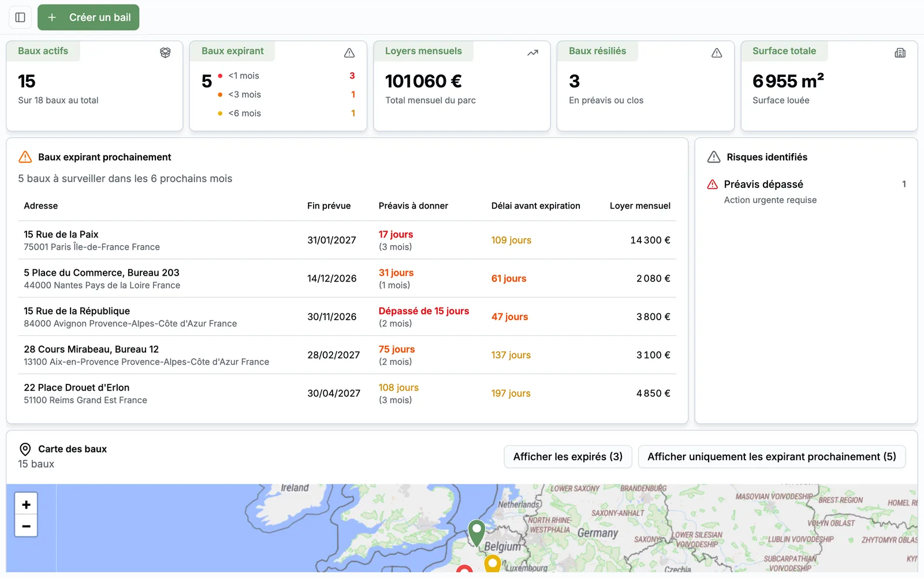
Task: Click the red alert icon beside Préavis dépassé
Action: point(713,184)
